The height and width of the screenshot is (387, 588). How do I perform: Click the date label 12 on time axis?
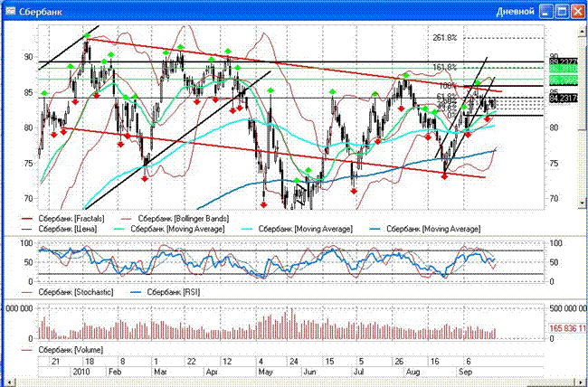click(227, 362)
